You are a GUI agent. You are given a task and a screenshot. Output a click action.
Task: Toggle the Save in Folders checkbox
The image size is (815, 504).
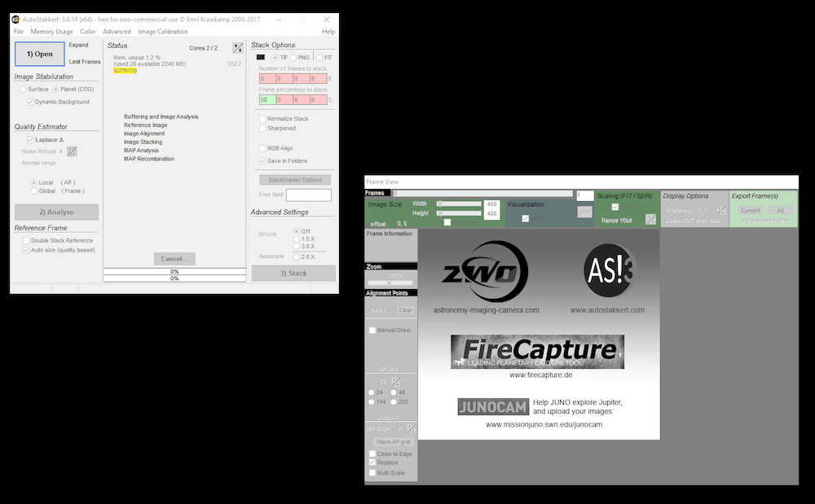(x=262, y=161)
